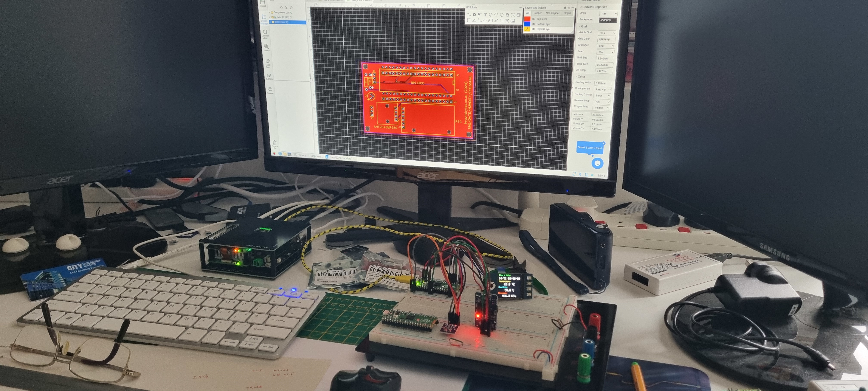Open the Routing Angle dropdown
This screenshot has width=868, height=391.
(603, 90)
